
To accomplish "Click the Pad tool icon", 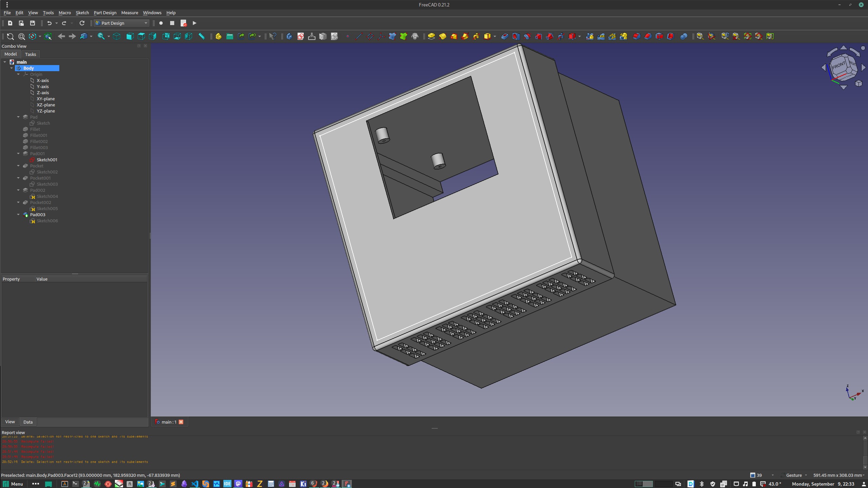I will tap(431, 36).
